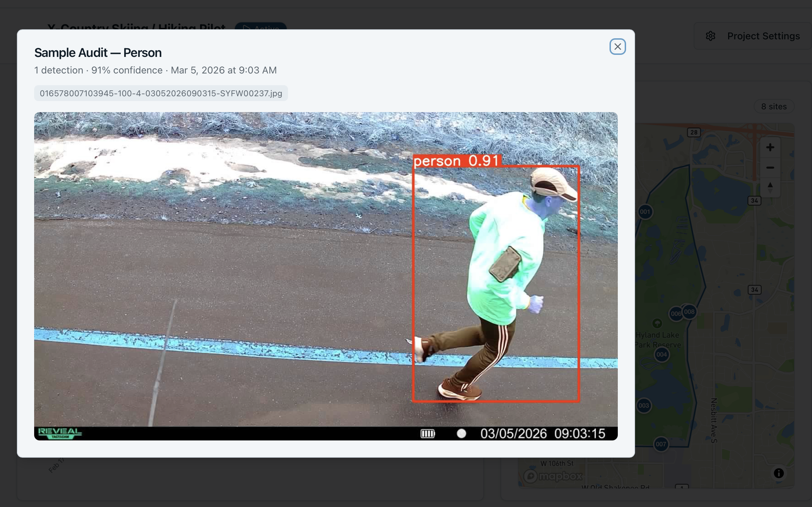The image size is (812, 507).
Task: Zoom out on the map
Action: [770, 168]
